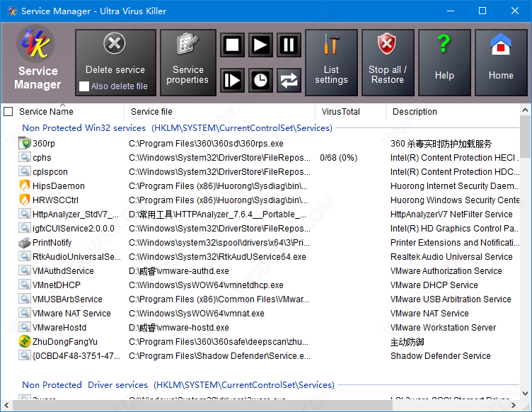
Task: Select the HipsDaemon service row
Action: [58, 186]
